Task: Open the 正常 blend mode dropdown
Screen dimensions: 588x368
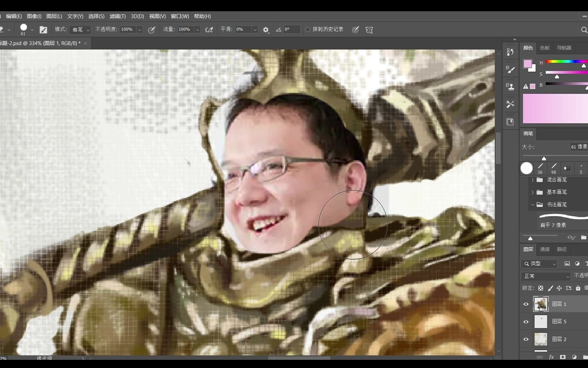Action: (546, 276)
